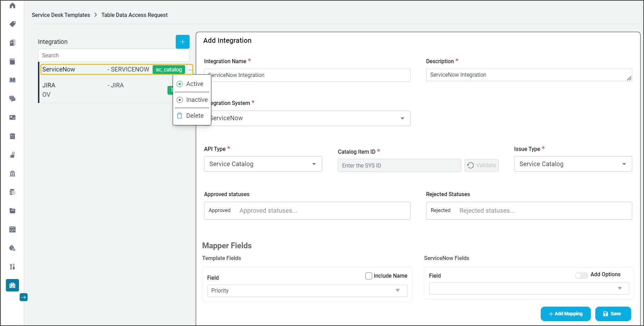The height and width of the screenshot is (326, 644).
Task: Open the tags icon in sidebar
Action: click(12, 24)
